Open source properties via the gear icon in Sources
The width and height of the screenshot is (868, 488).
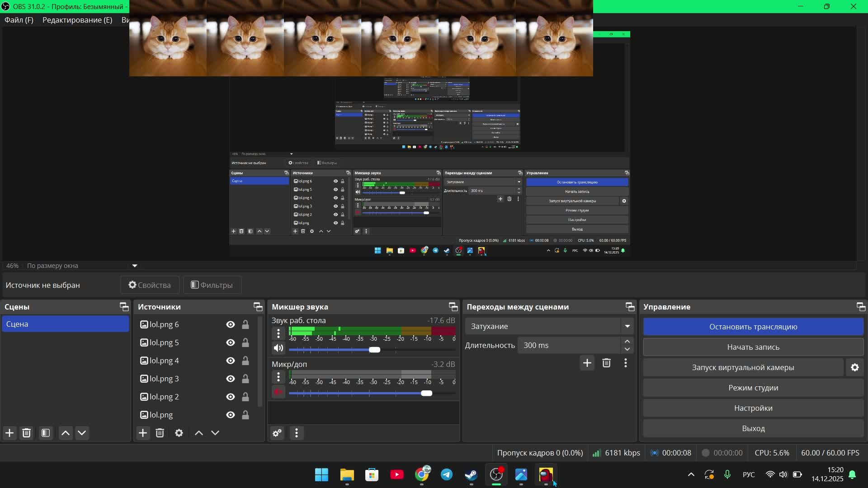(179, 433)
